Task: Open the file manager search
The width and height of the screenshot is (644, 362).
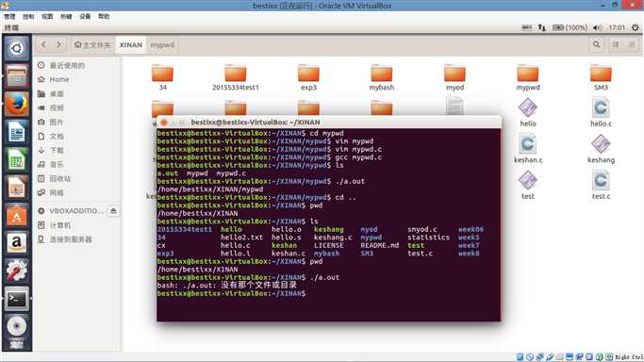Action: 596,44
